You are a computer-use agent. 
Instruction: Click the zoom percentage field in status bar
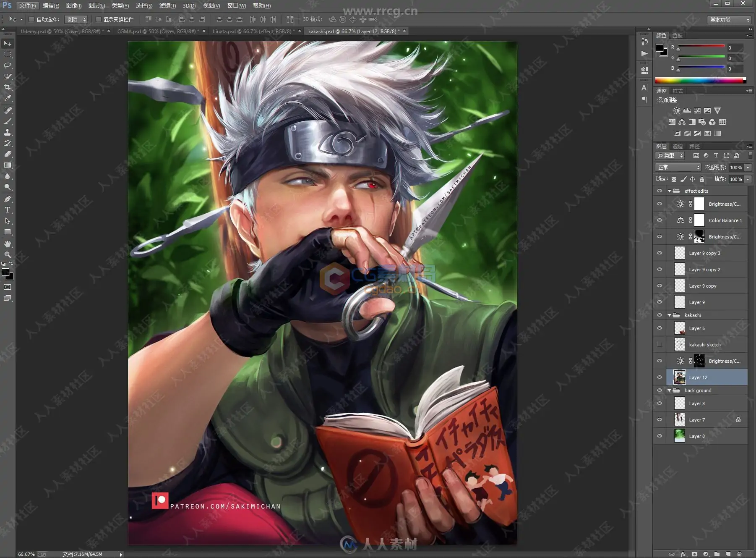26,554
